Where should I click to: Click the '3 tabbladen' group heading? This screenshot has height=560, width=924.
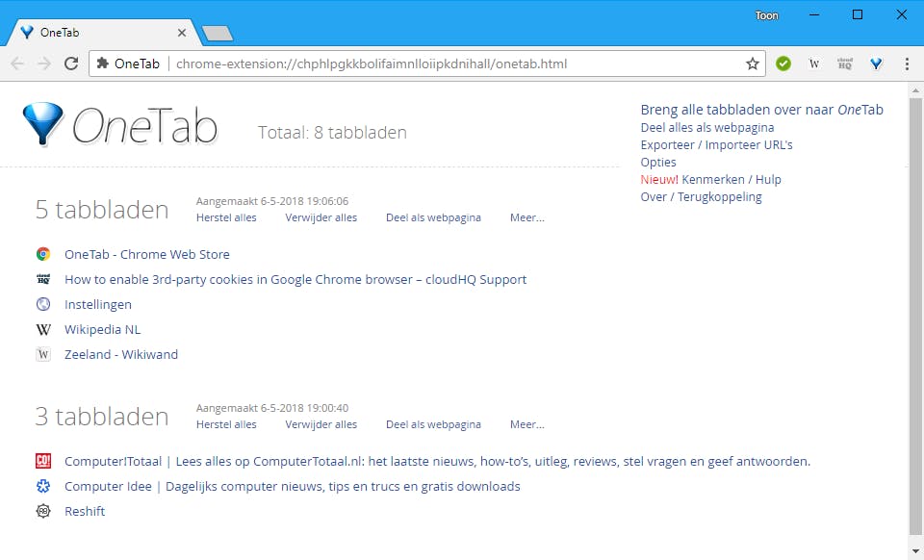click(x=102, y=417)
